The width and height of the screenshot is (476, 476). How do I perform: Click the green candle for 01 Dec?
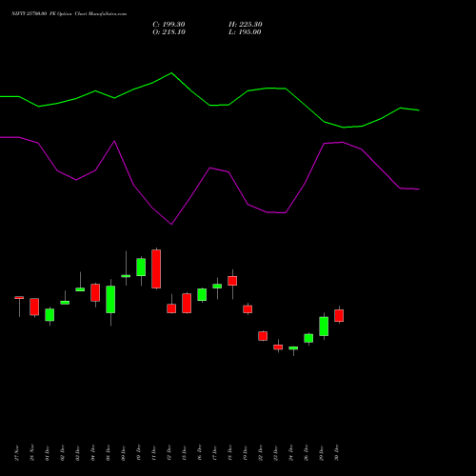click(x=50, y=315)
